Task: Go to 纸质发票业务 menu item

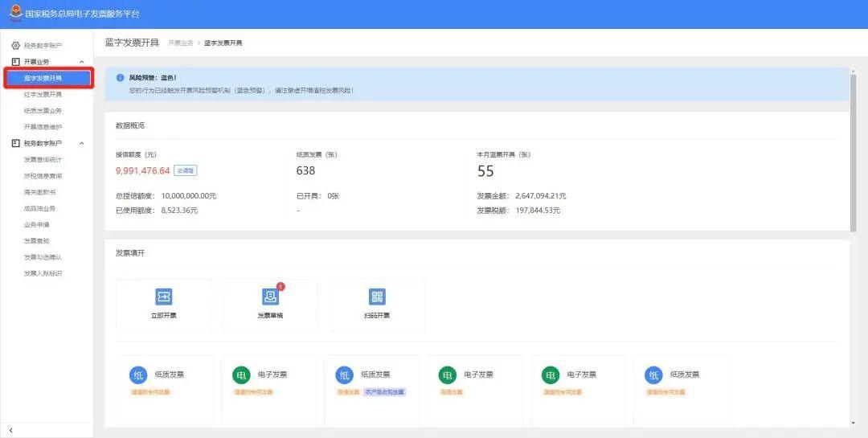Action: click(x=43, y=111)
